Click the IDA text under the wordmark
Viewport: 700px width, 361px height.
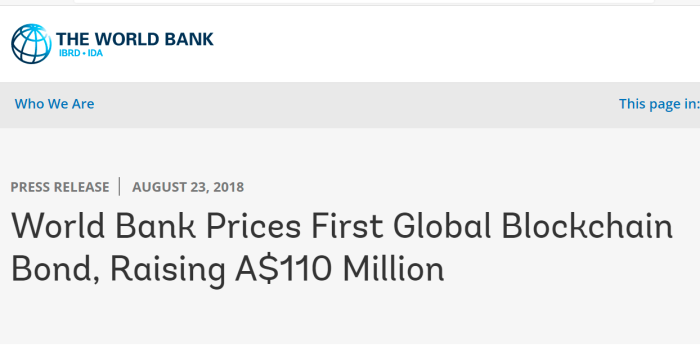coord(94,53)
